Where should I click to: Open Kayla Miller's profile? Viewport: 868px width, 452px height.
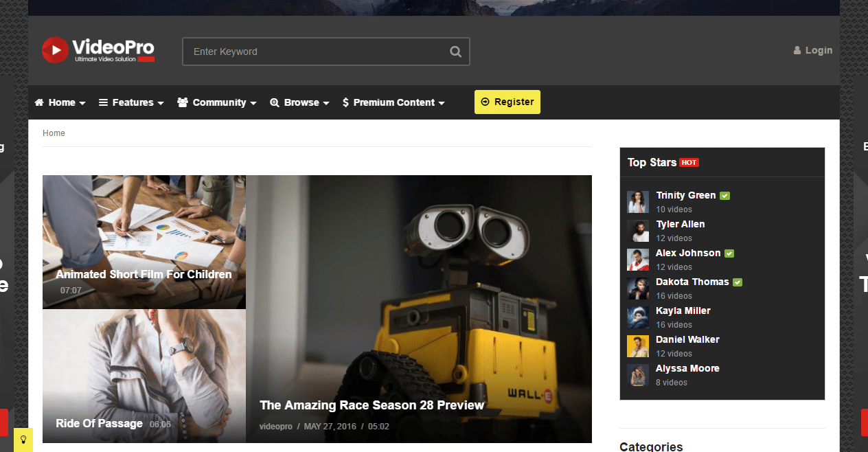point(683,310)
